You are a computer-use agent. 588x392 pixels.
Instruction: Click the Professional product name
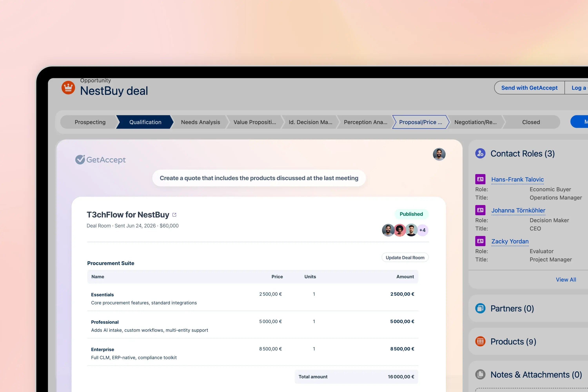tap(105, 322)
